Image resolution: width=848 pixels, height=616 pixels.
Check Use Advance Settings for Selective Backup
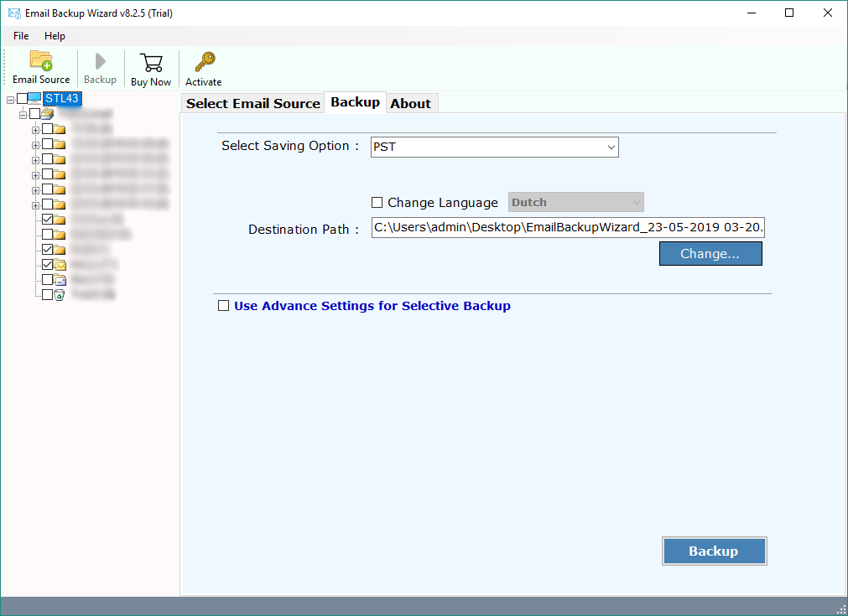223,305
